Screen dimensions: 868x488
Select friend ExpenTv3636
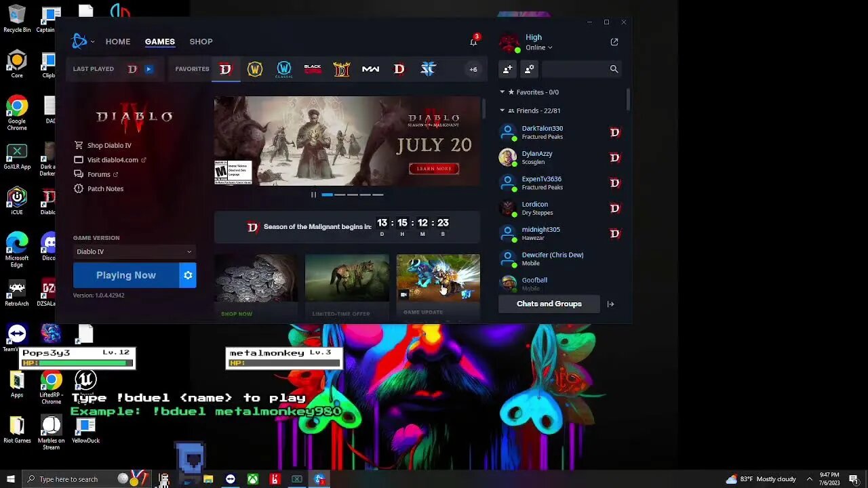560,183
